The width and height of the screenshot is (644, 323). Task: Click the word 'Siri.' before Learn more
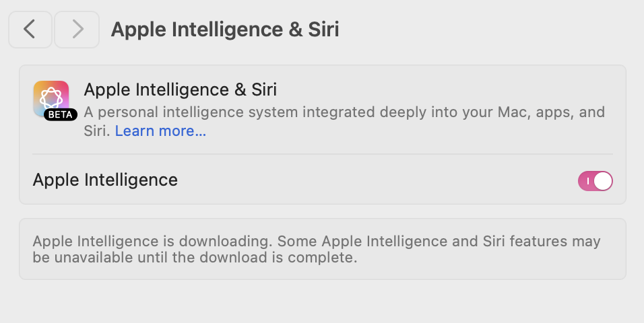click(97, 131)
